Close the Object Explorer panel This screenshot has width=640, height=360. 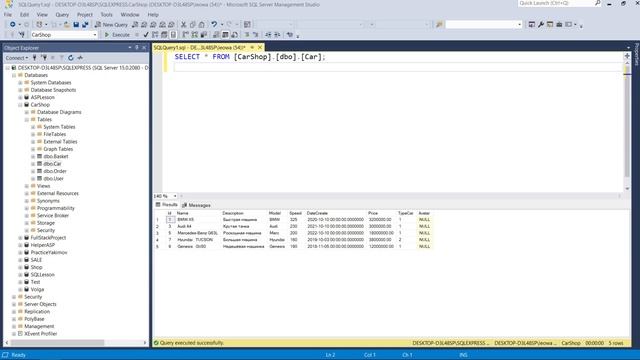tap(144, 48)
